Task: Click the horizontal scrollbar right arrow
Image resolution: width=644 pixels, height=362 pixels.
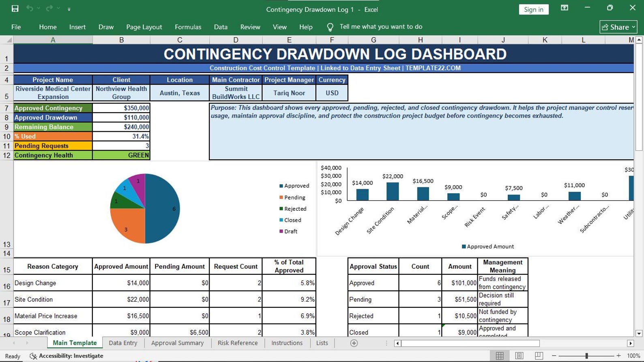Action: click(x=630, y=343)
